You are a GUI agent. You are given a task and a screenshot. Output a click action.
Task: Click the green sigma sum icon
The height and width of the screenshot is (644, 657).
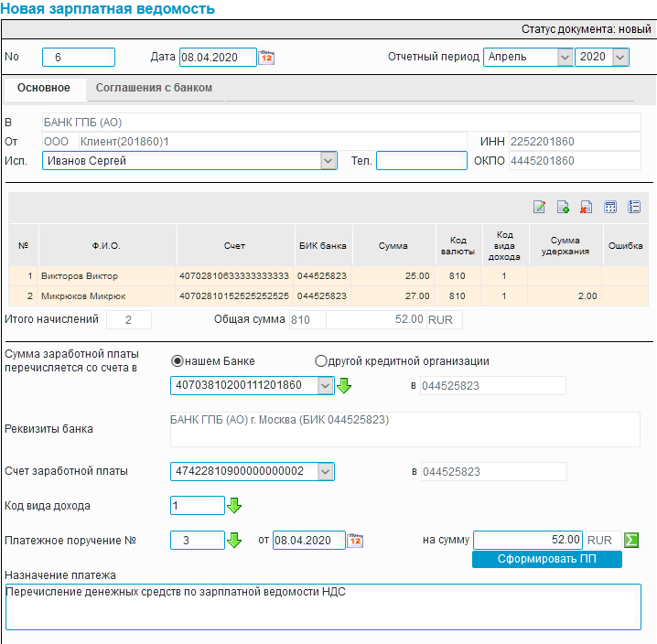631,540
